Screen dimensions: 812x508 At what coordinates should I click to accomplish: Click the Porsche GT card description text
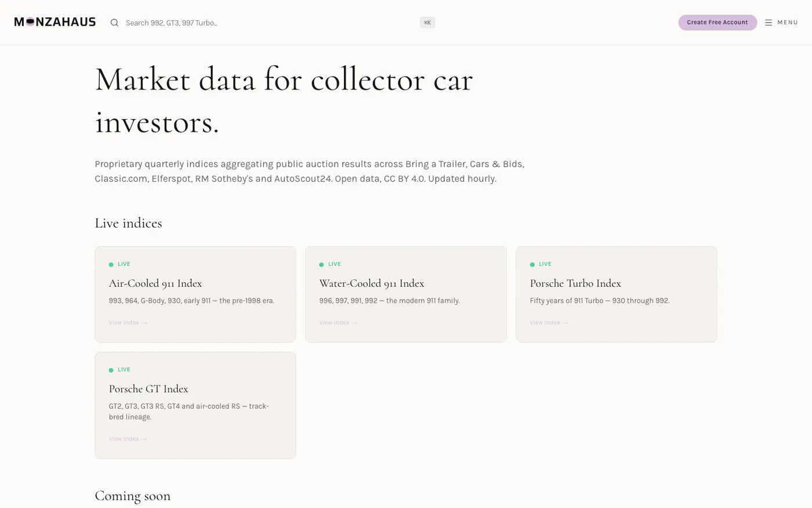pyautogui.click(x=189, y=412)
